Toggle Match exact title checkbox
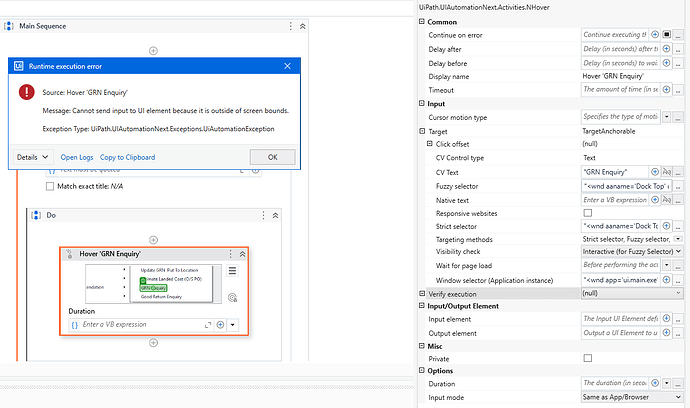690x408 pixels. click(x=50, y=186)
